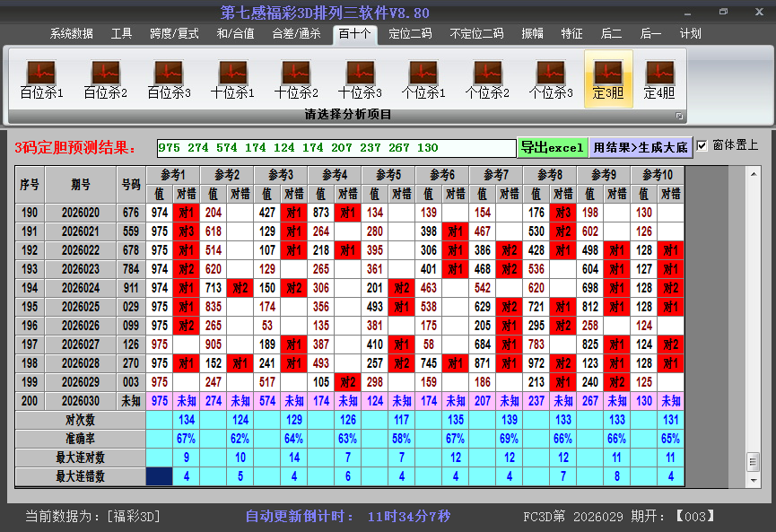This screenshot has width=776, height=532.
Task: Open the 十位杀2 analysis tool
Action: [296, 76]
